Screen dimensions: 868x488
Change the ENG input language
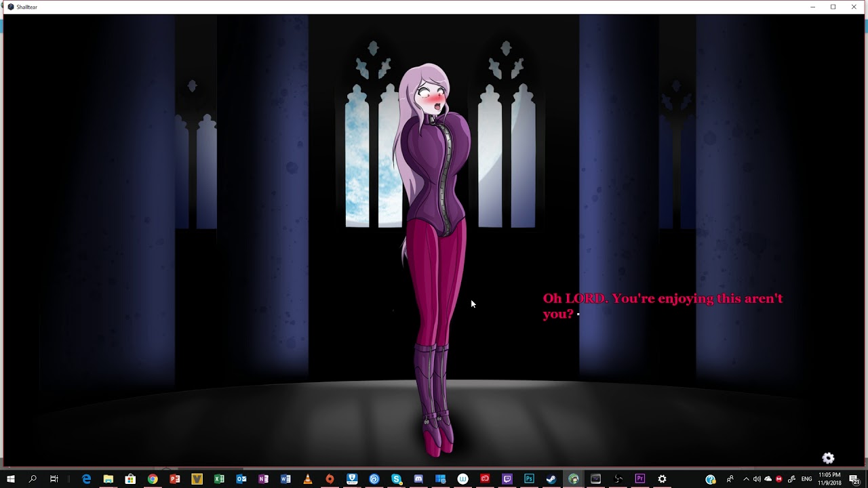(806, 479)
